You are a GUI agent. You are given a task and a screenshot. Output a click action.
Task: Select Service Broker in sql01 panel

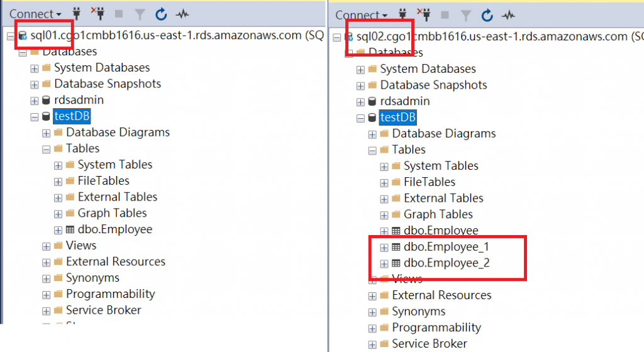[104, 310]
